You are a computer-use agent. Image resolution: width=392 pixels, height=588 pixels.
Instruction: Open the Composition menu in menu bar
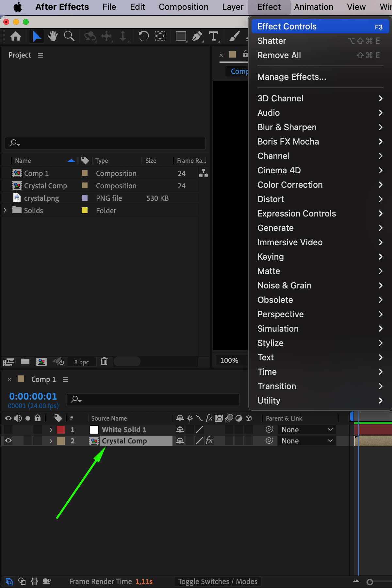coord(184,7)
